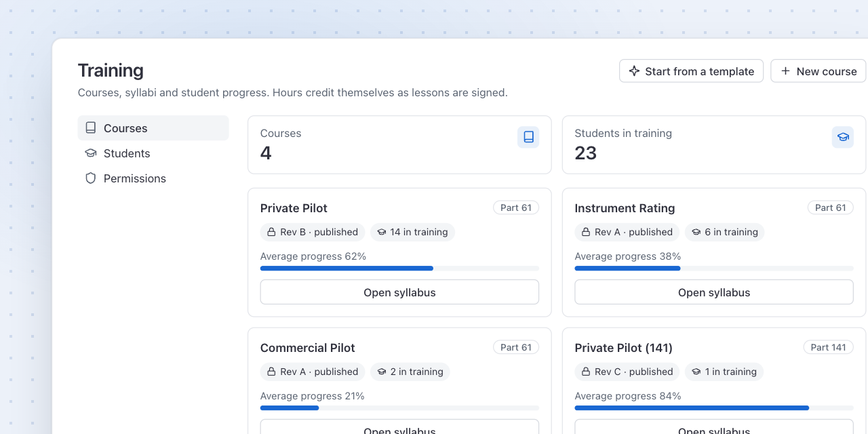
Task: Click the Private Pilot progress bar at 62%
Action: point(399,269)
